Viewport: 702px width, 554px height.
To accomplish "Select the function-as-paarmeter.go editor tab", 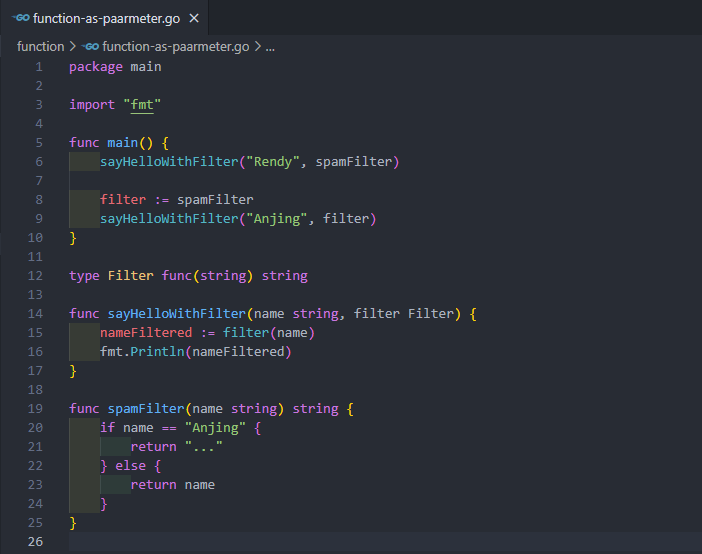I will [104, 18].
